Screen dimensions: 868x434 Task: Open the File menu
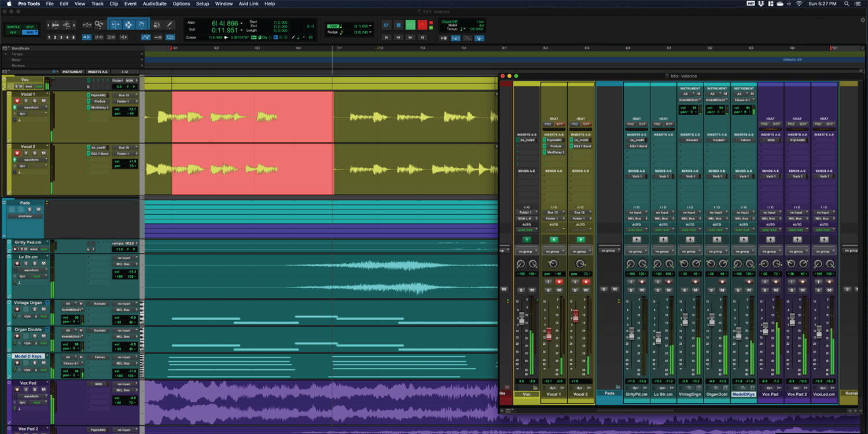point(50,3)
